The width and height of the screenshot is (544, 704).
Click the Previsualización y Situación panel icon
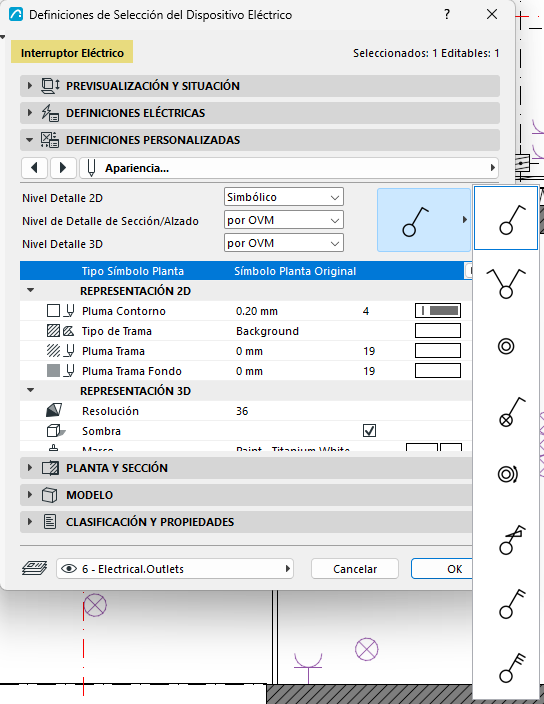pyautogui.click(x=50, y=85)
